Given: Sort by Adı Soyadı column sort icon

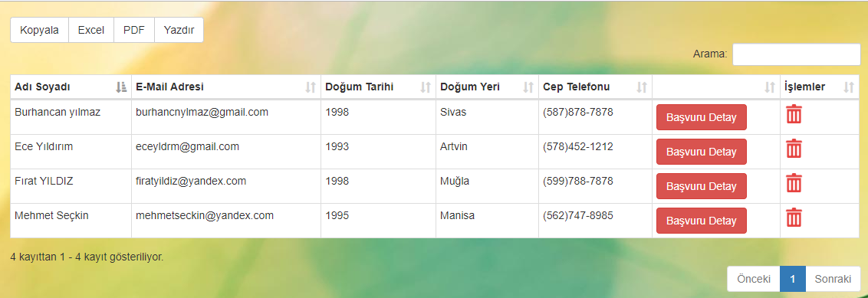Looking at the screenshot, I should pyautogui.click(x=121, y=87).
